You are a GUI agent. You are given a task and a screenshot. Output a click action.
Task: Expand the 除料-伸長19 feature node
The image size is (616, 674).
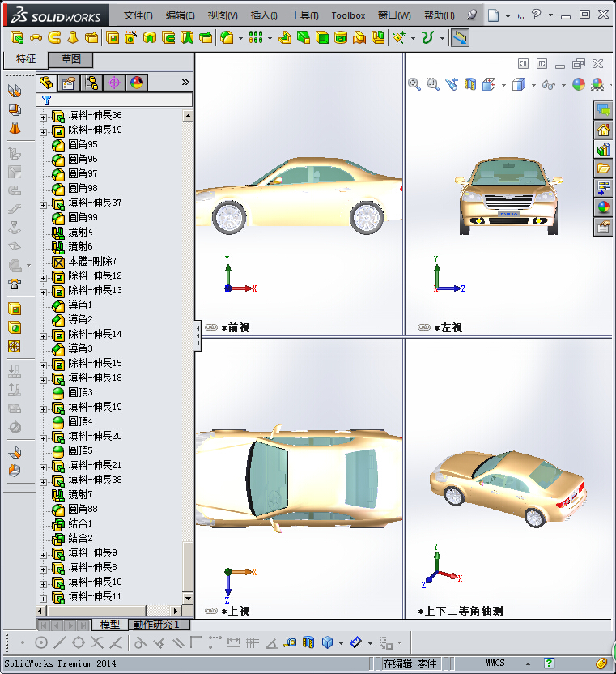point(43,132)
